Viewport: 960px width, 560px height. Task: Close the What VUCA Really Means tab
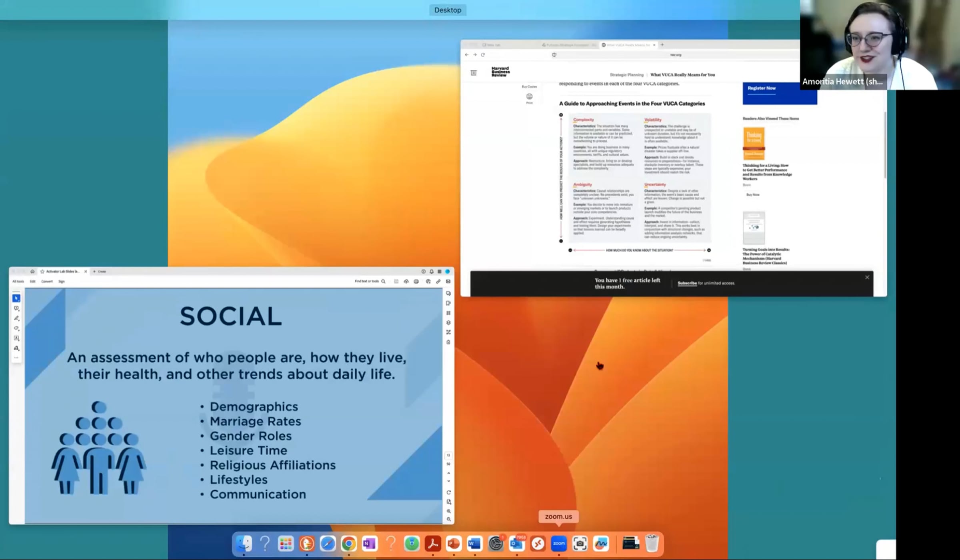coord(654,45)
